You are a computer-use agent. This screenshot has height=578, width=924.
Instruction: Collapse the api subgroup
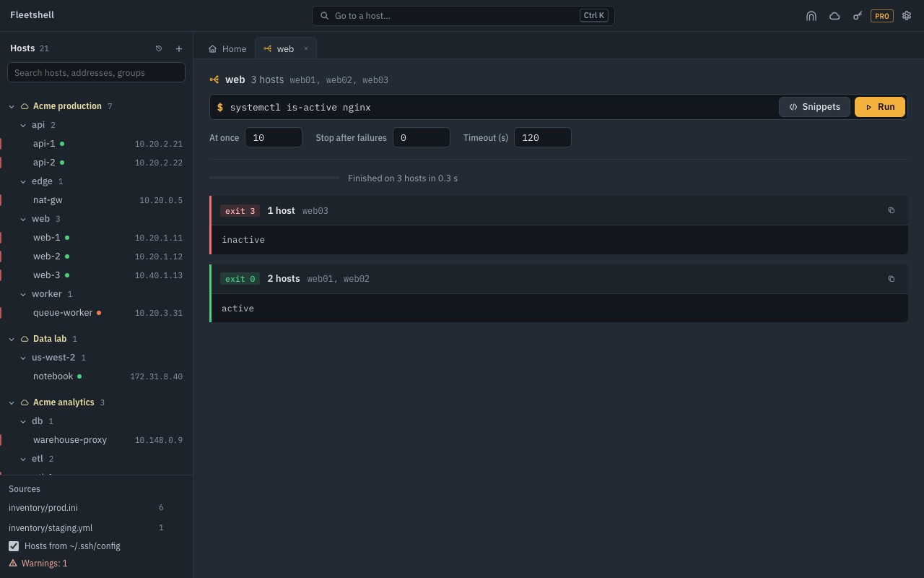point(23,125)
